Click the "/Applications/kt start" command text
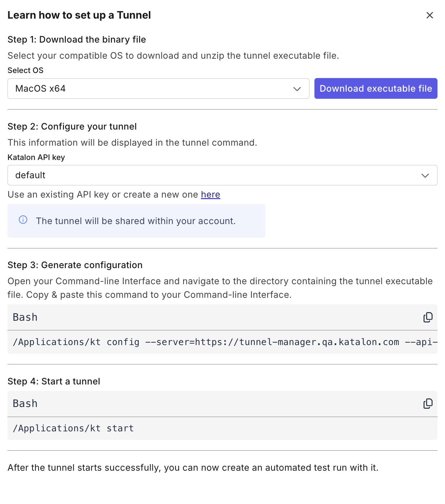 [73, 428]
